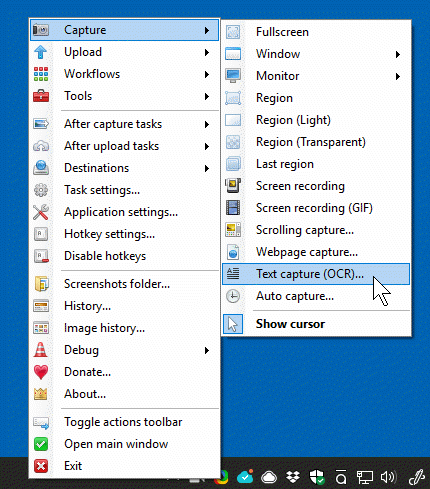The height and width of the screenshot is (489, 430).
Task: Toggle actions toolbar menu entry
Action: 124,422
